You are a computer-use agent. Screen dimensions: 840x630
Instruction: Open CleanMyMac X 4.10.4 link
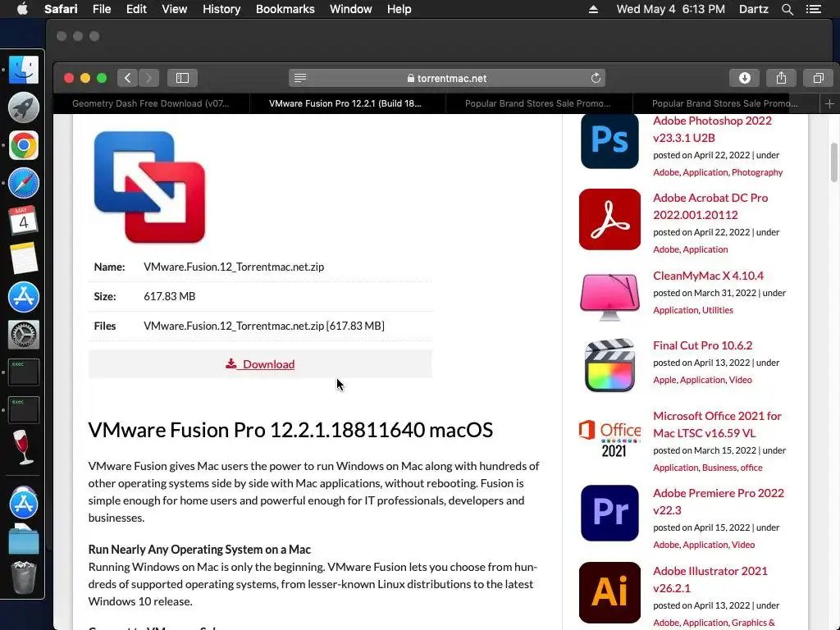tap(708, 276)
